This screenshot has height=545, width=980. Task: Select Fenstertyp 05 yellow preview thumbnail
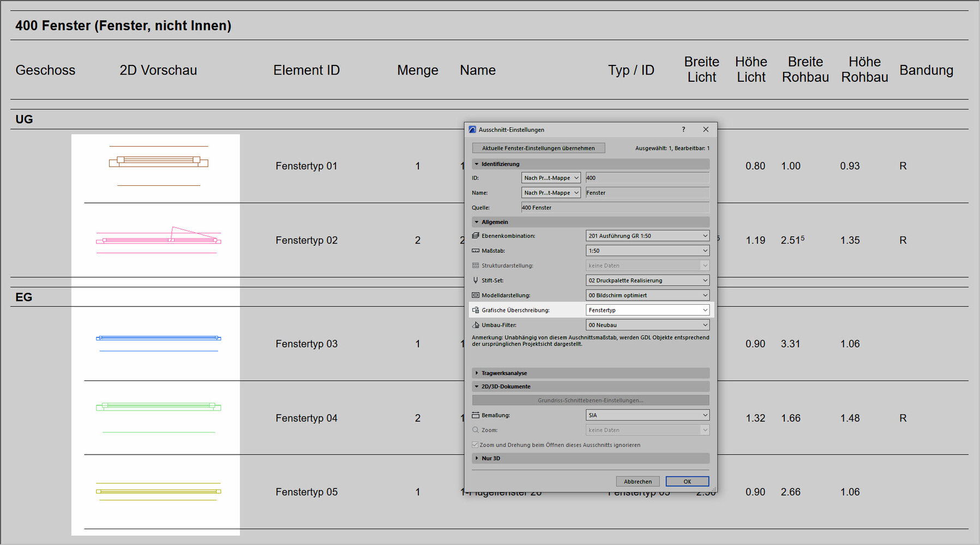pyautogui.click(x=158, y=492)
